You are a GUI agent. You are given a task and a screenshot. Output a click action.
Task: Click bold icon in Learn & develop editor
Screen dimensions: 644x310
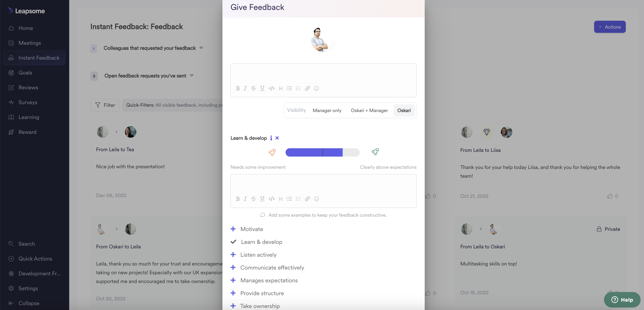(x=238, y=199)
